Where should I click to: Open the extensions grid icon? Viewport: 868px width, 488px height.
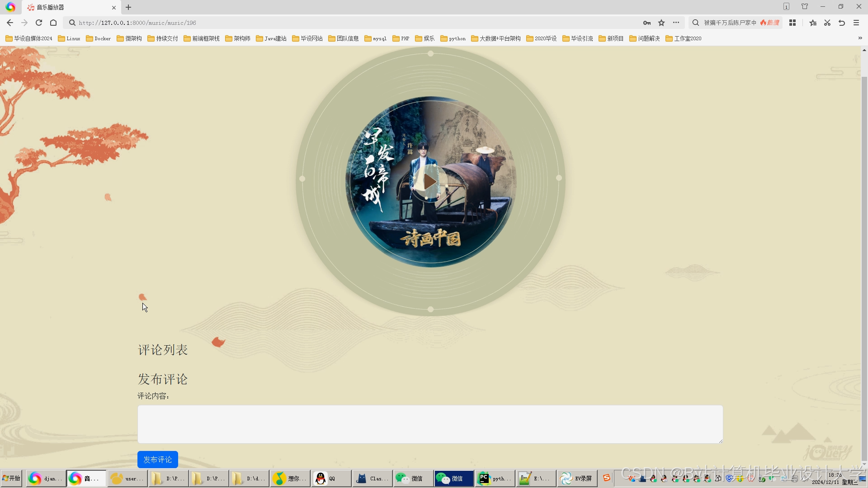[792, 23]
